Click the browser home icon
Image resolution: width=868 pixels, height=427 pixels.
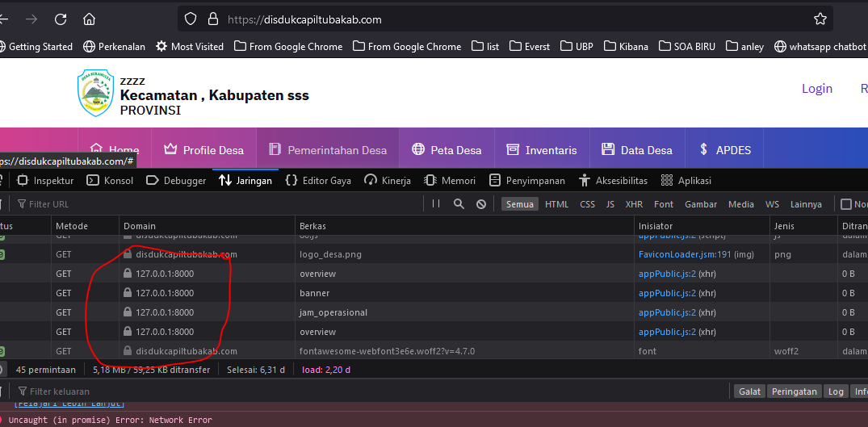[89, 19]
